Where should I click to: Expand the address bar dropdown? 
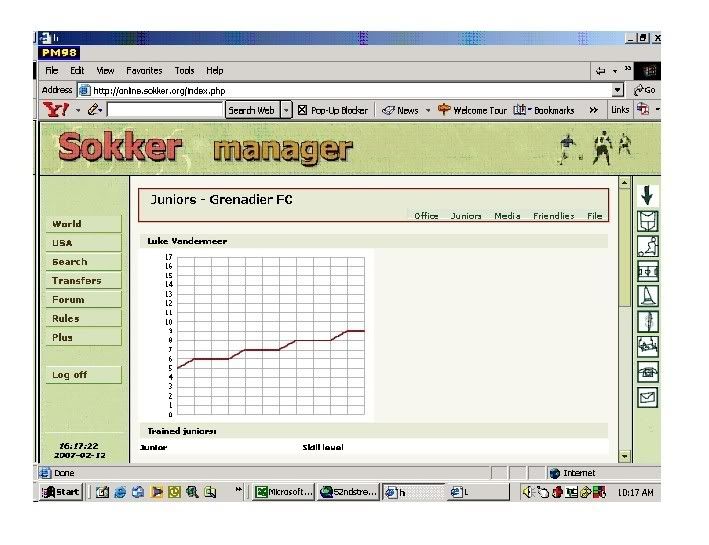pyautogui.click(x=618, y=90)
